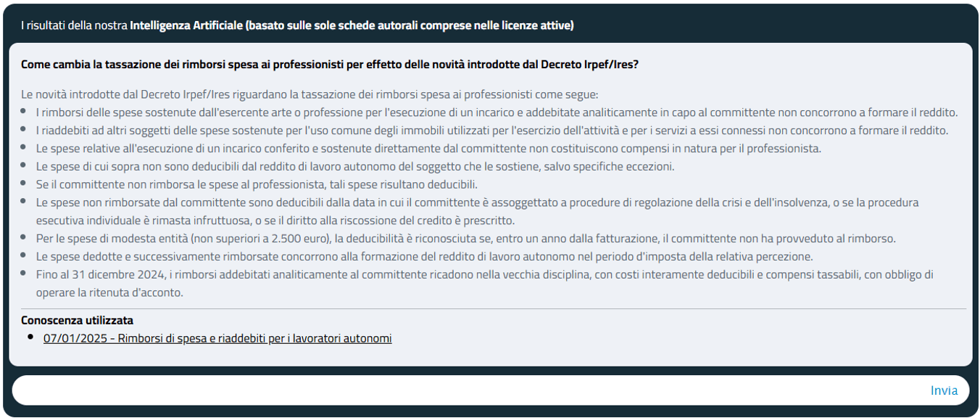980x418 pixels.
Task: Click the bold 'Intelligenza Artificiale' header text
Action: tap(186, 25)
